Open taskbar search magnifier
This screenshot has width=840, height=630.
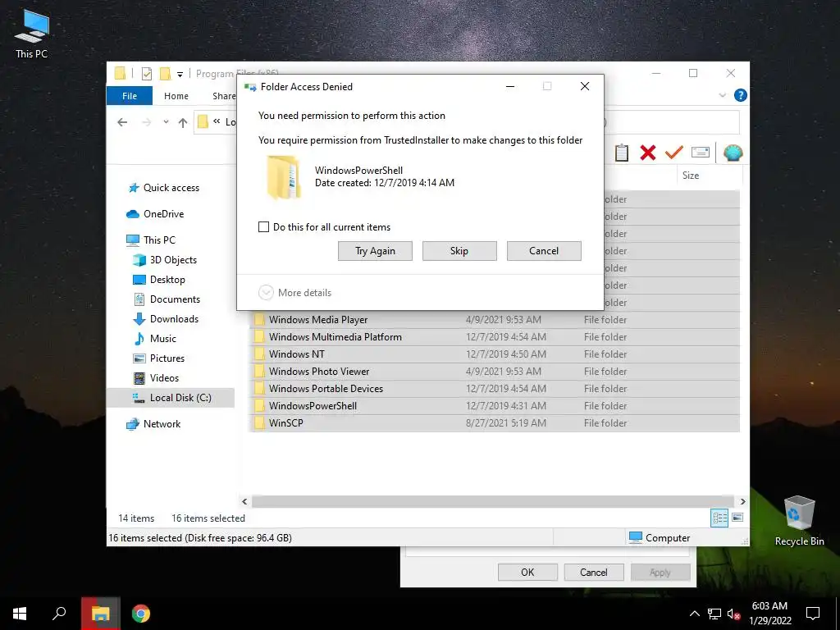pos(59,614)
